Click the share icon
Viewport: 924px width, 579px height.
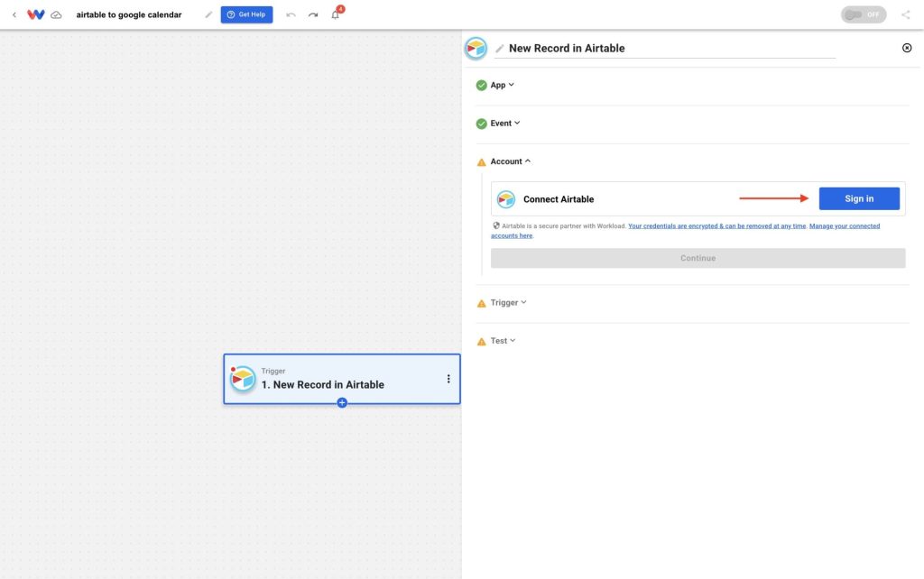tap(906, 14)
